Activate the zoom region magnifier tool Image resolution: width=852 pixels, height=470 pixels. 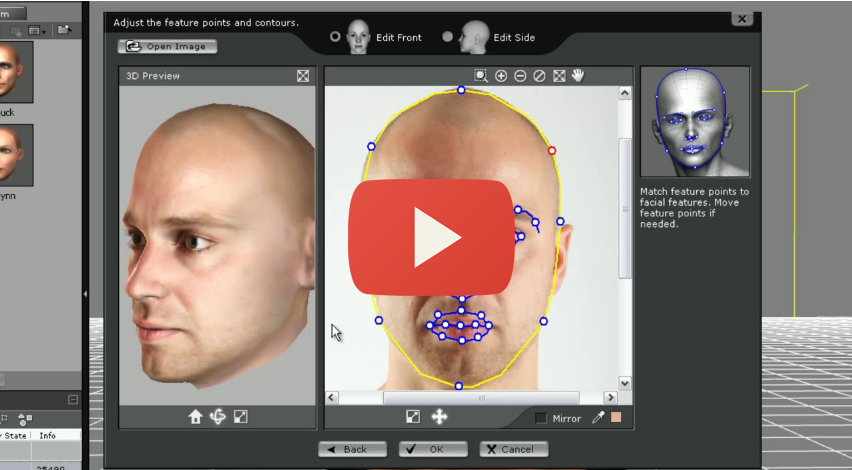tap(480, 76)
